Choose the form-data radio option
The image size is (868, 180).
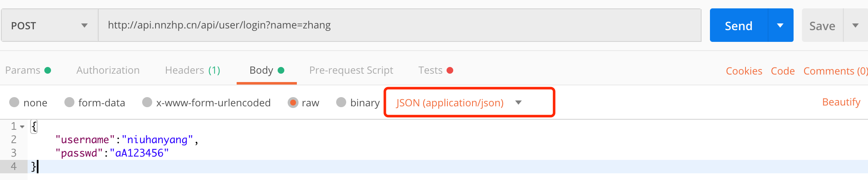(x=69, y=103)
